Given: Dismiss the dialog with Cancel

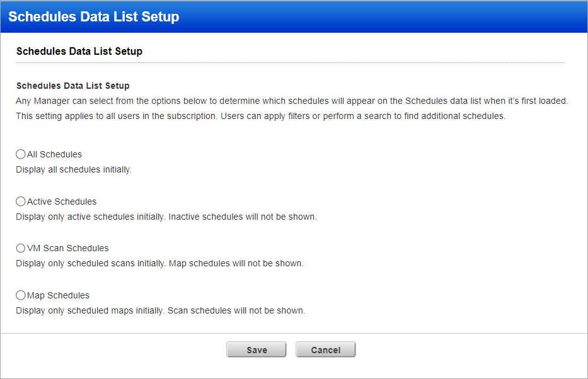Looking at the screenshot, I should (325, 349).
